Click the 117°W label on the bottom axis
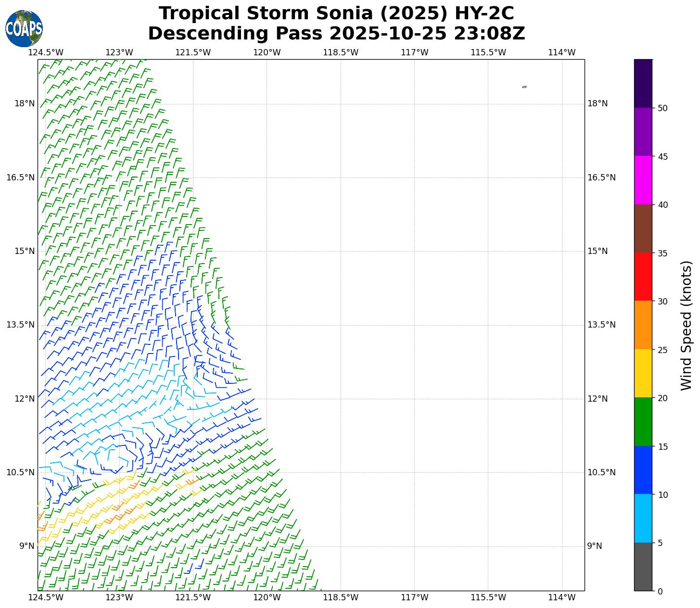 point(414,597)
